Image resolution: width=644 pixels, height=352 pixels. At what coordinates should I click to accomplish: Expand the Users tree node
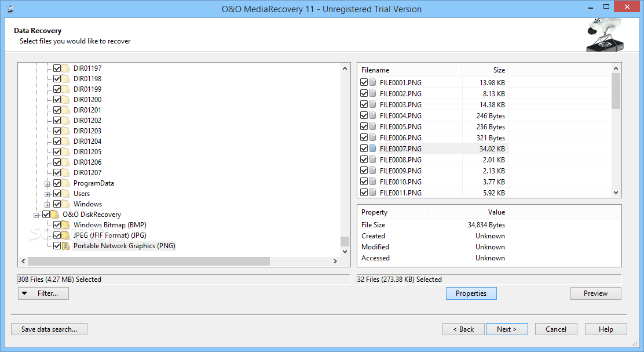[x=47, y=194]
